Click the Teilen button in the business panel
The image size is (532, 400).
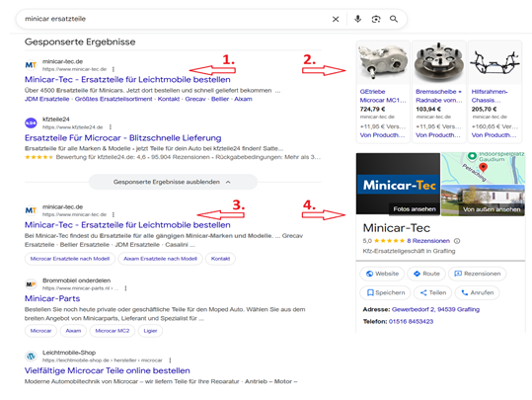pyautogui.click(x=433, y=292)
